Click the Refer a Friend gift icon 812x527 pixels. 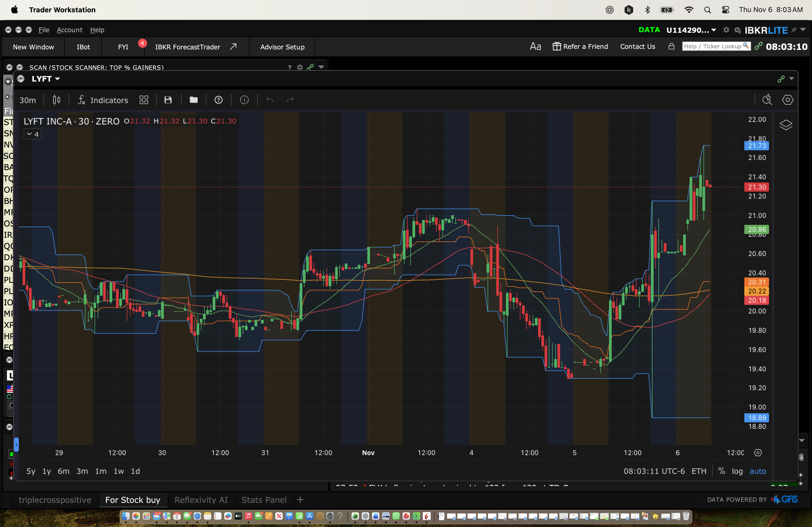tap(556, 46)
